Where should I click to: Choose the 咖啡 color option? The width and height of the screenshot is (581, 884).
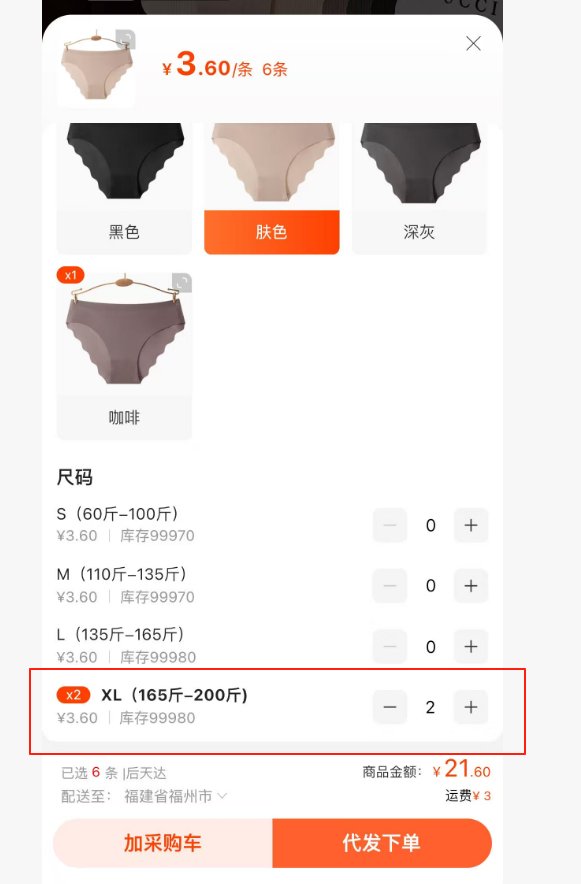(x=124, y=353)
